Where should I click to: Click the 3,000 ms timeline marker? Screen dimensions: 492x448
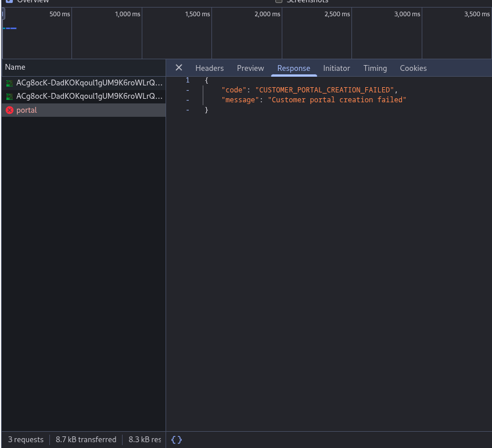point(407,14)
